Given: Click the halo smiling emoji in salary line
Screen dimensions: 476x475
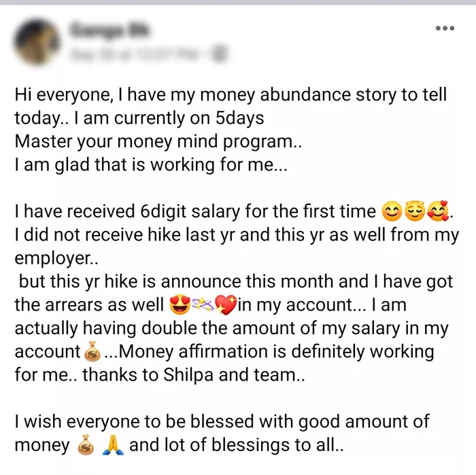Looking at the screenshot, I should pyautogui.click(x=414, y=213).
